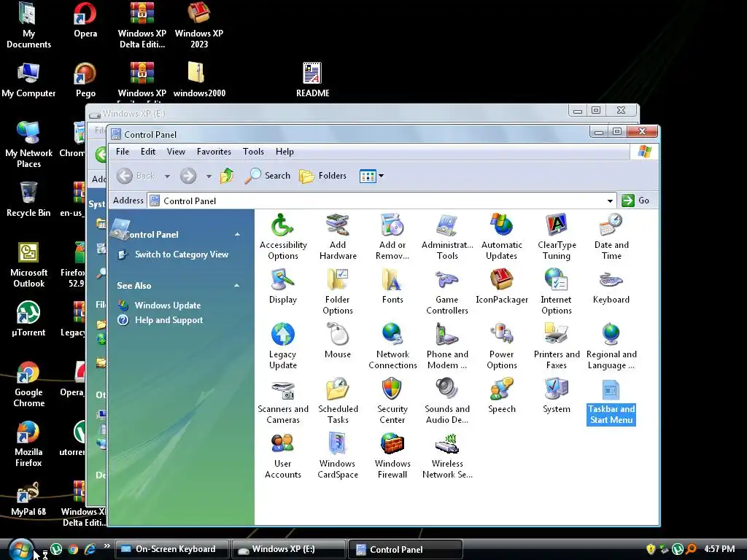The image size is (747, 560).
Task: Open Windows Firewall icon
Action: pos(392,456)
